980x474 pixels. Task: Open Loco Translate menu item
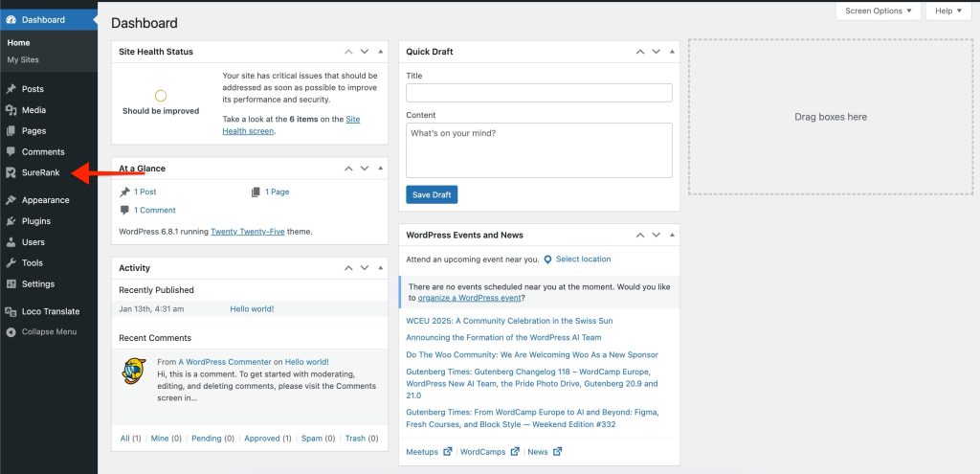[49, 311]
